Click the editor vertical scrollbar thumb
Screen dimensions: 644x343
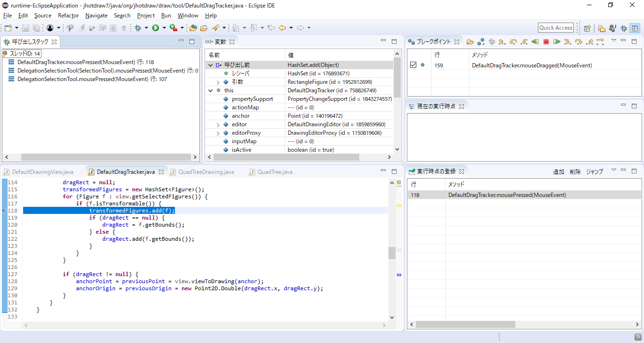392,253
